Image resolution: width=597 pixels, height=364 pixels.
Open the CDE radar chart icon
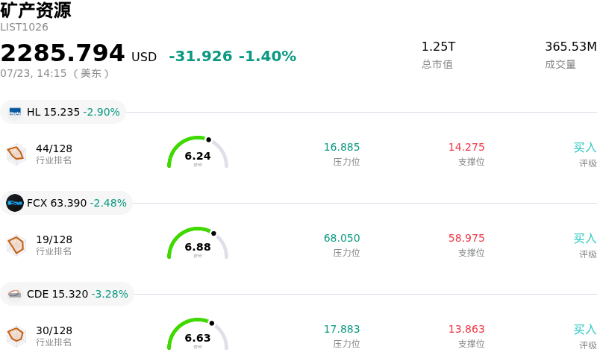coord(16,336)
